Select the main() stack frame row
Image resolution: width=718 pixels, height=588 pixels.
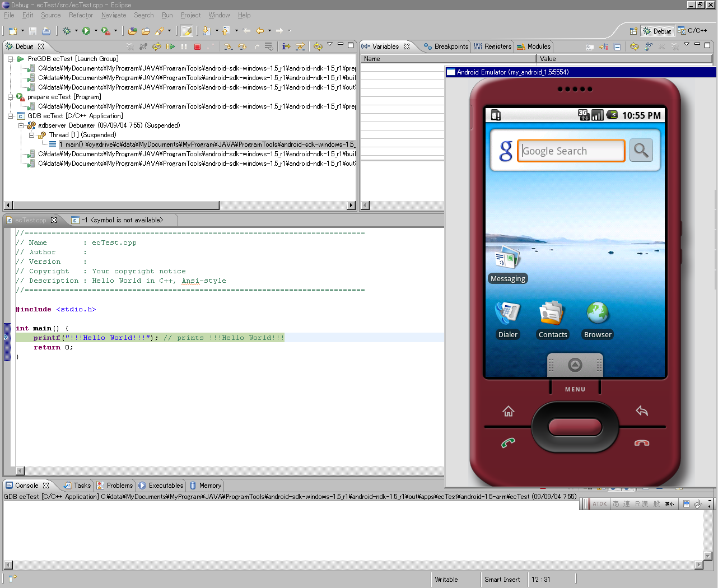pyautogui.click(x=202, y=144)
